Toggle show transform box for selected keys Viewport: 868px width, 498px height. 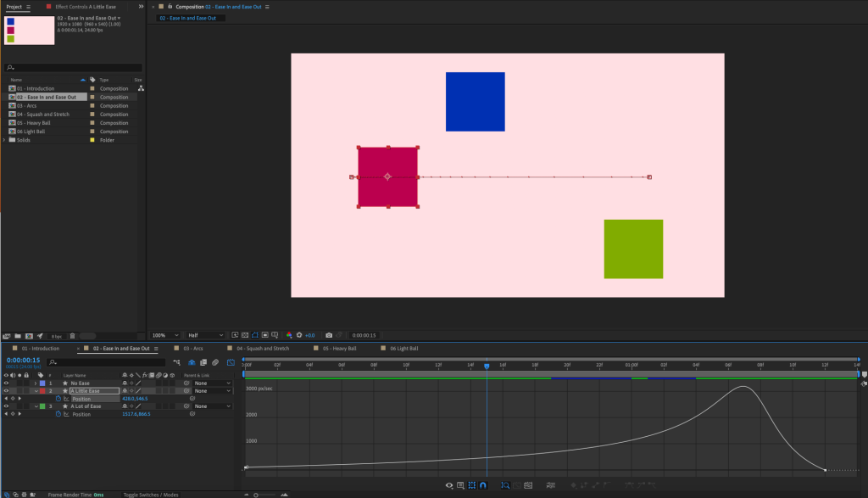click(x=471, y=485)
